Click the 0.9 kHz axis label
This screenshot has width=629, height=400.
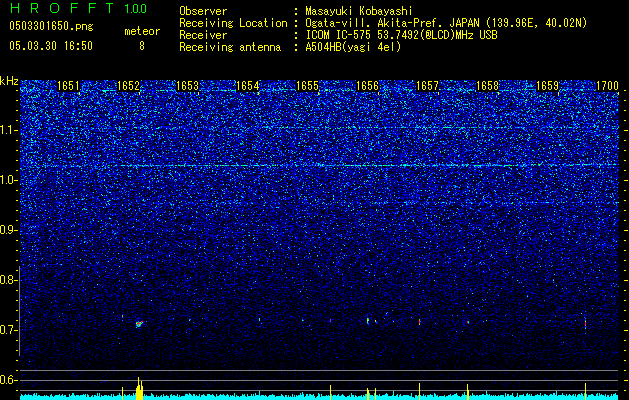point(8,230)
